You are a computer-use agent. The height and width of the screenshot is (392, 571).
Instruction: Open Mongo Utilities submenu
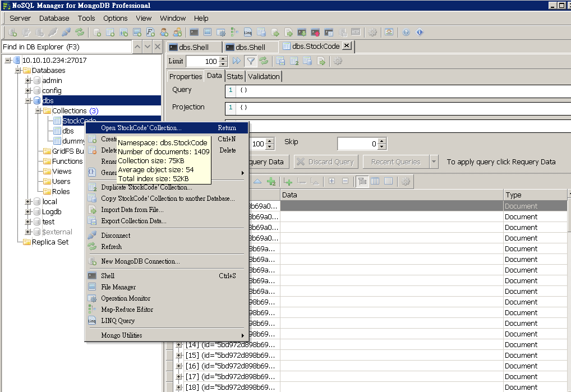[x=165, y=335]
